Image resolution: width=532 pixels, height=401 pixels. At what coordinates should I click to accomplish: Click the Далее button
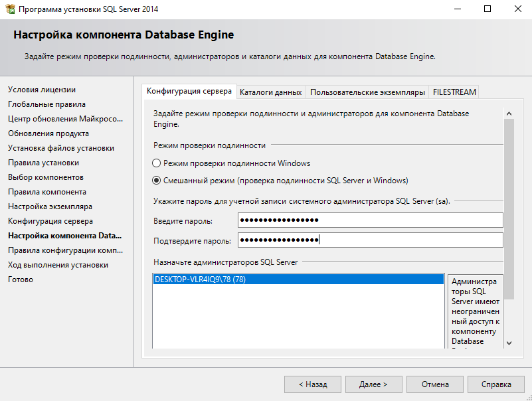click(373, 384)
